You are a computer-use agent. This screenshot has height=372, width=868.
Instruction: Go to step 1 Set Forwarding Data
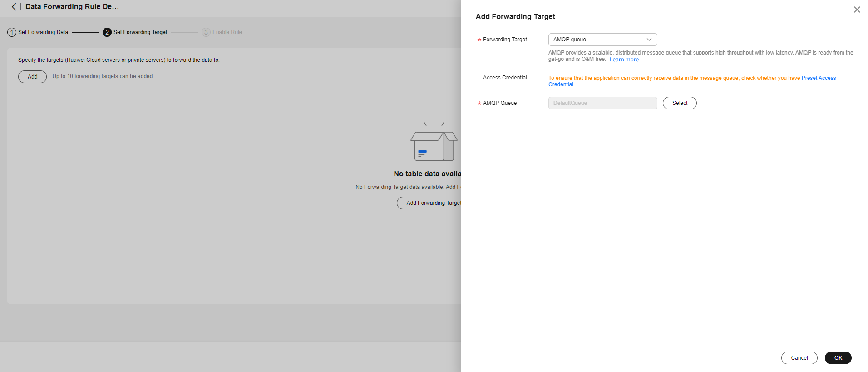coord(38,32)
